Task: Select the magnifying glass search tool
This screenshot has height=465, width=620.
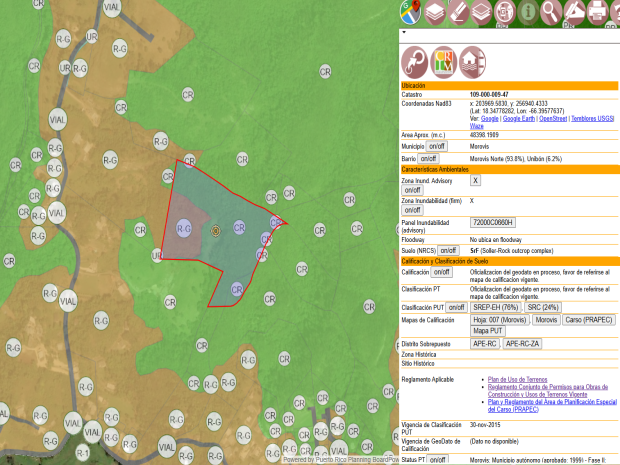Action: click(552, 11)
